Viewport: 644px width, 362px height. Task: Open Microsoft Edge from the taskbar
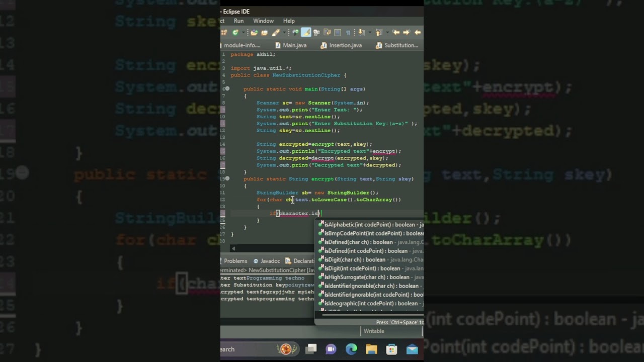351,349
